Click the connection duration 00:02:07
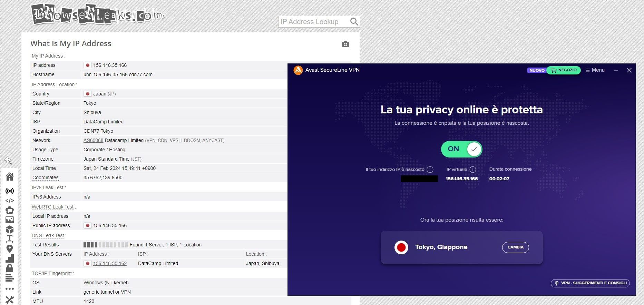Screen dimensions: 644x305 pos(499,179)
